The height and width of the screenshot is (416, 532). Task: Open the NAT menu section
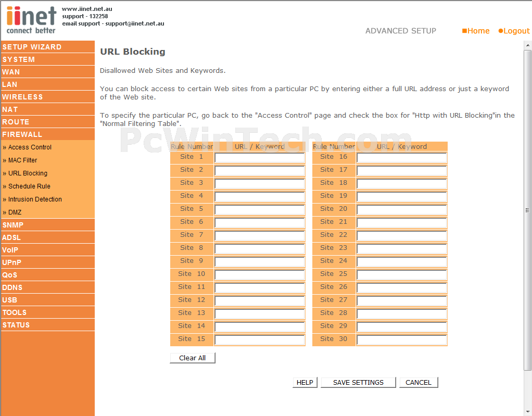point(47,109)
